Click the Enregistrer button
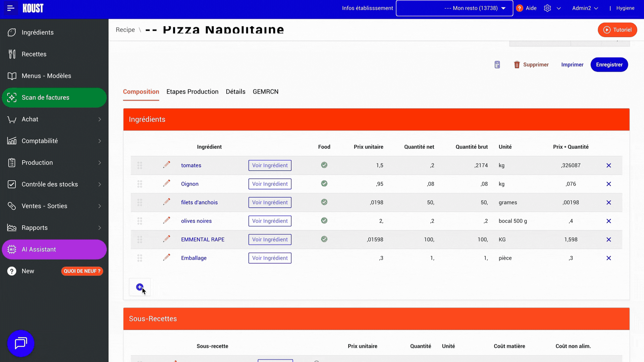644x362 pixels. pos(609,64)
